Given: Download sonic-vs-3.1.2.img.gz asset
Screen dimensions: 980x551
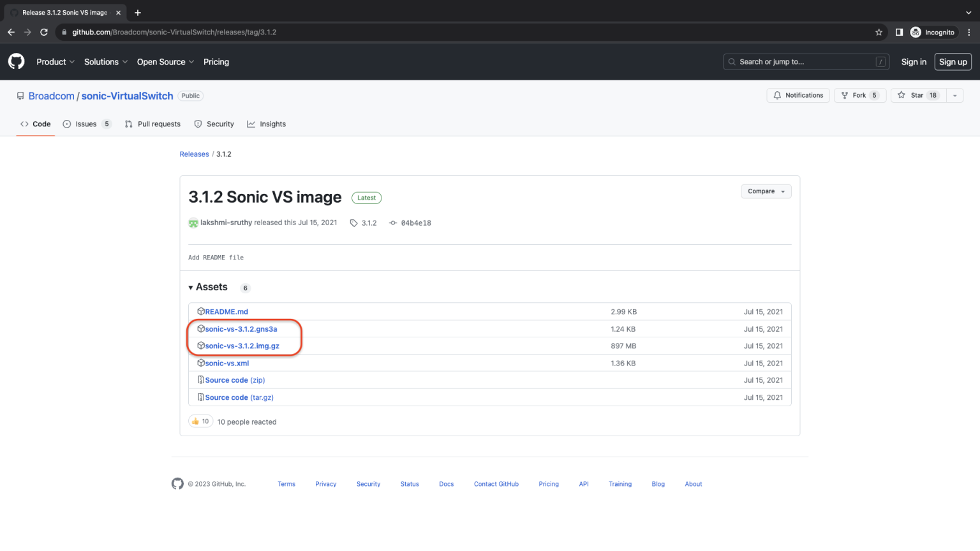Looking at the screenshot, I should point(242,346).
